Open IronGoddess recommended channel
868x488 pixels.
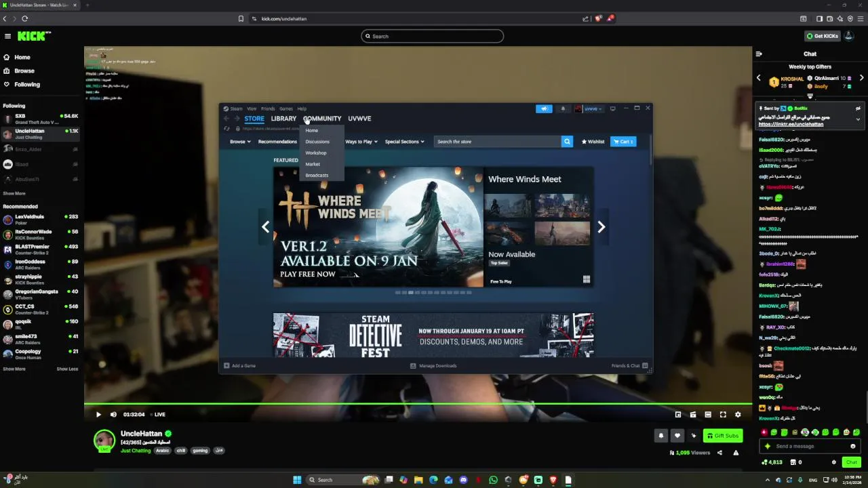click(x=41, y=264)
